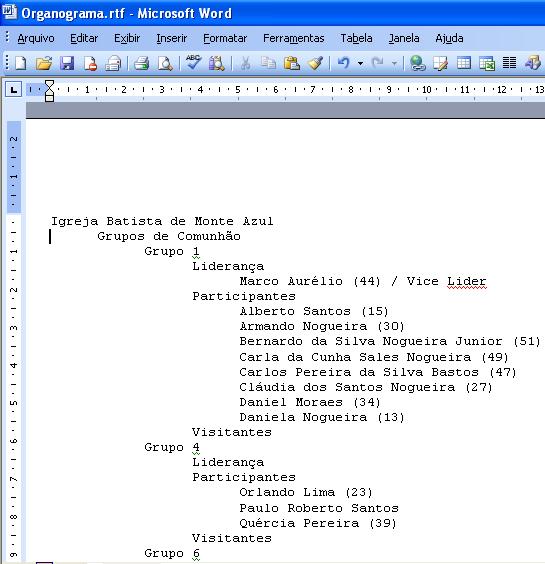Open the Formatar menu
Viewport: 545px width, 564px height.
point(225,38)
